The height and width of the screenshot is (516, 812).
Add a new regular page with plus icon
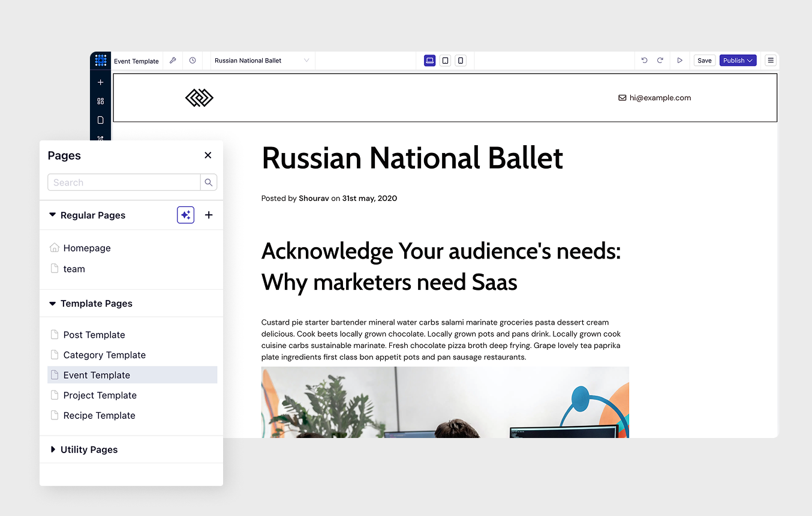point(209,215)
